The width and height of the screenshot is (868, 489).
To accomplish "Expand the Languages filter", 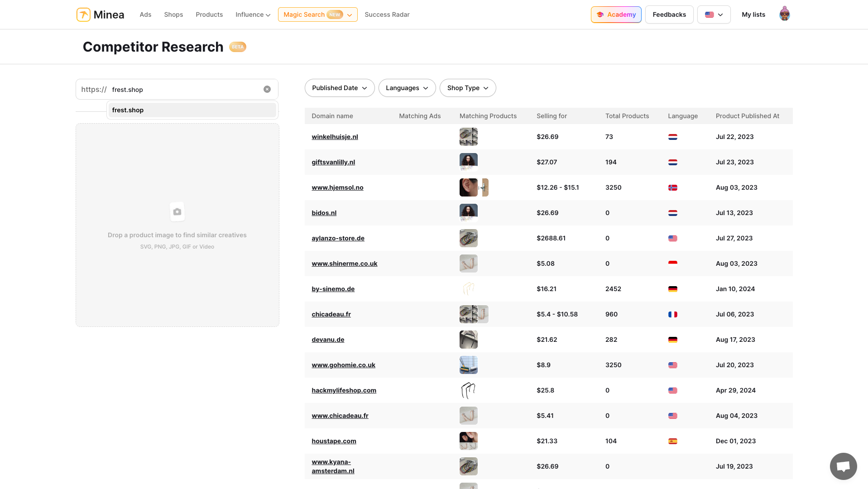I will [407, 88].
